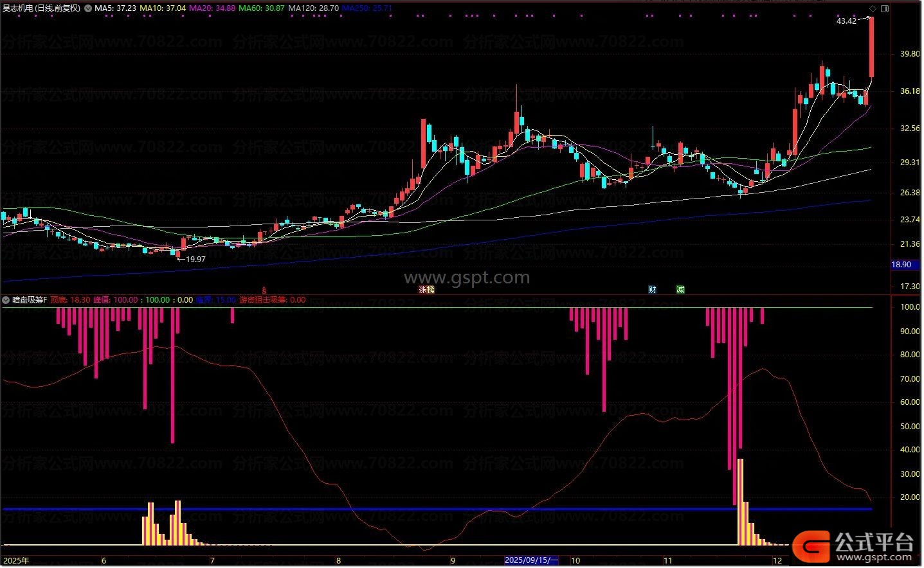
Task: Click month 11 on the time axis
Action: [x=667, y=560]
